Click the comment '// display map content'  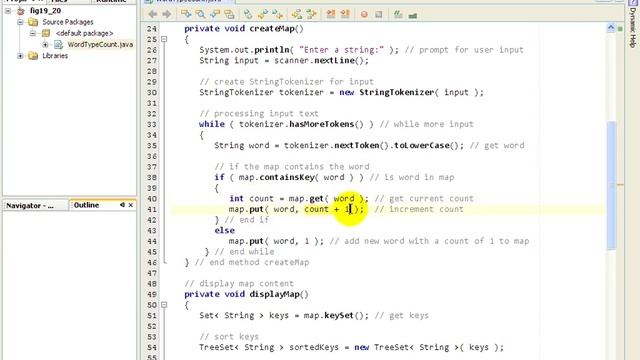[239, 284]
